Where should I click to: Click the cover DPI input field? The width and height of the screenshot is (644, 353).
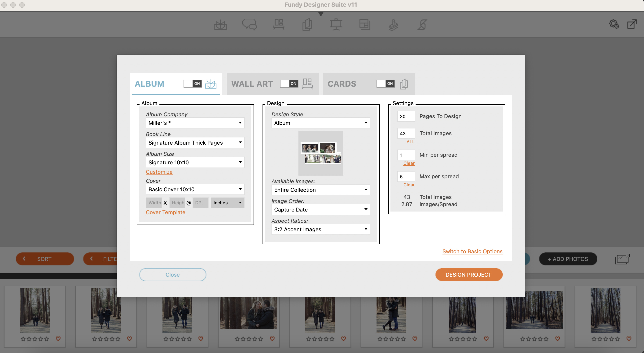(201, 203)
